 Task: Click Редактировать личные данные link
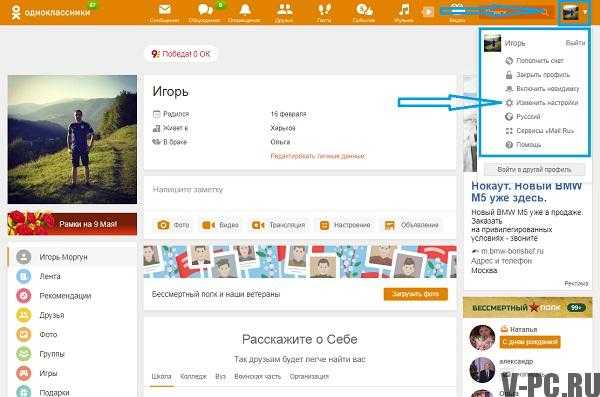click(318, 156)
